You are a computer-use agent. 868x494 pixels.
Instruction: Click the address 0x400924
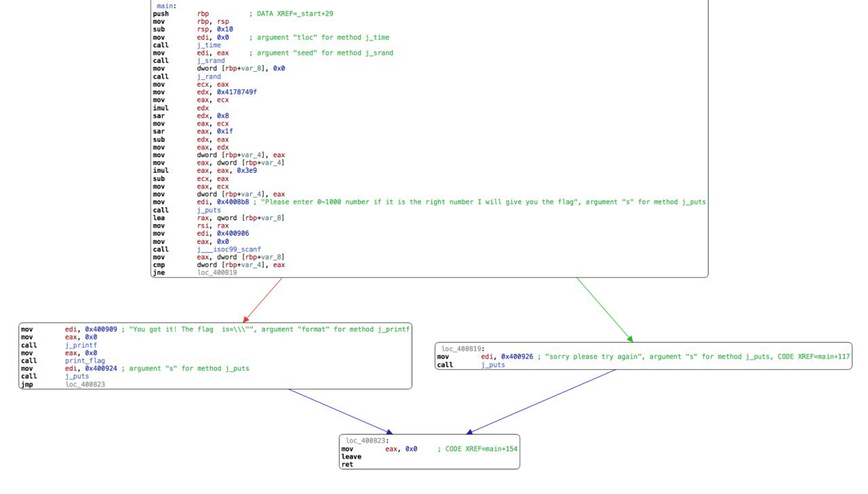pos(101,369)
